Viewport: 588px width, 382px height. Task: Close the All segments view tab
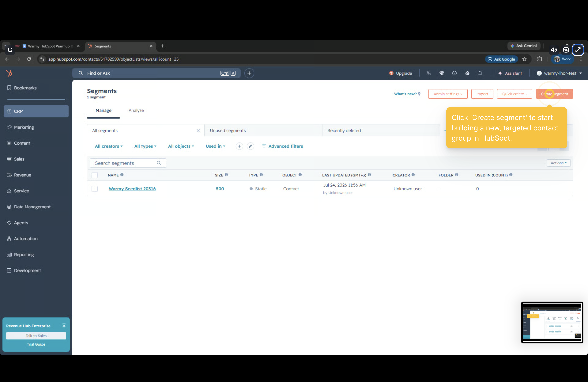[x=198, y=130]
